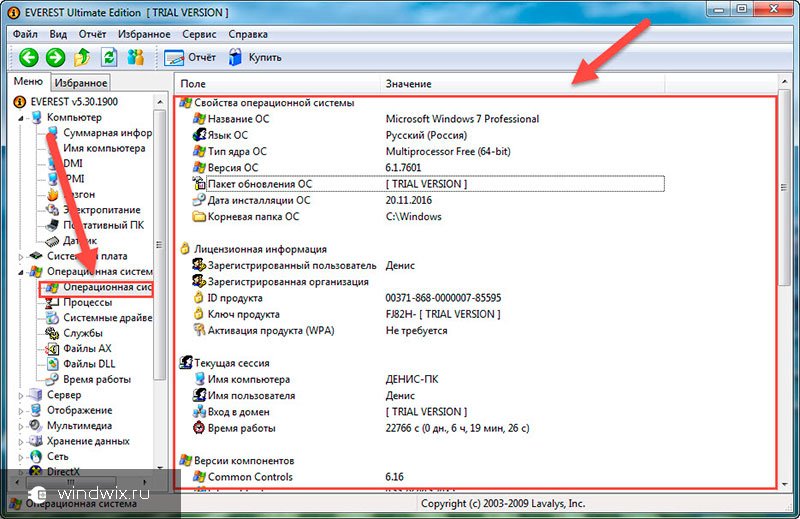This screenshot has height=519, width=800.
Task: Click the details pane scroll up arrow
Action: pyautogui.click(x=784, y=82)
